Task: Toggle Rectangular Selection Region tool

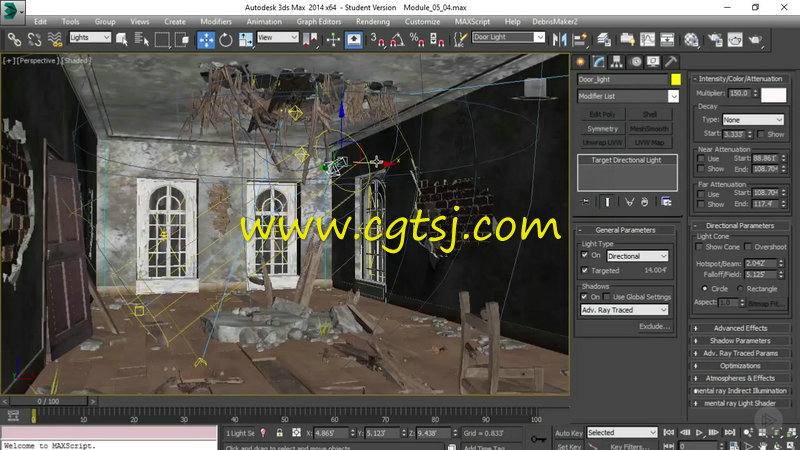Action: (x=162, y=39)
